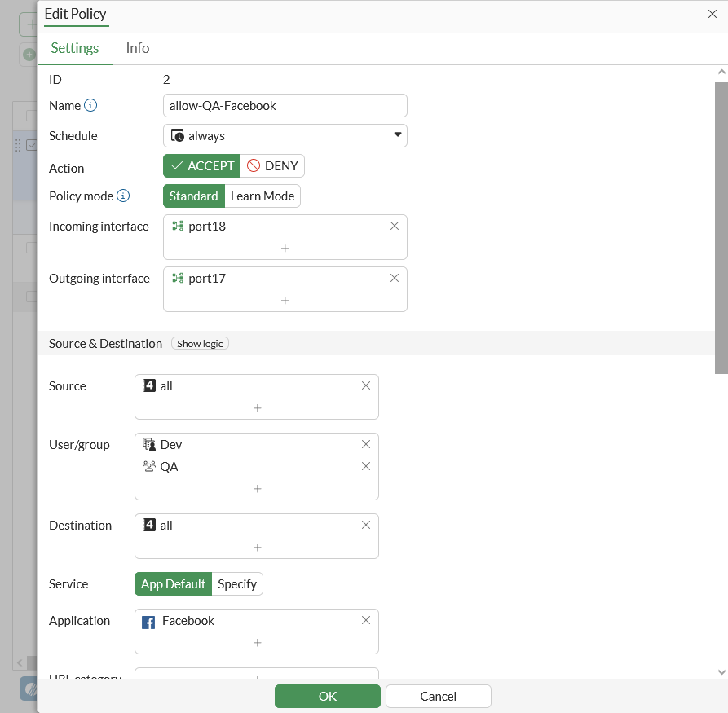Remove QA from User/group list
728x713 pixels.
click(366, 466)
